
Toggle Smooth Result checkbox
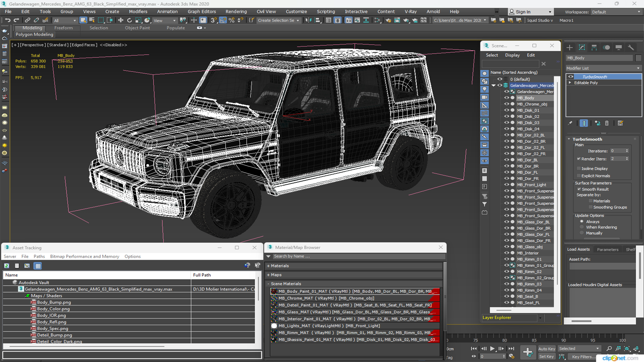pos(579,189)
